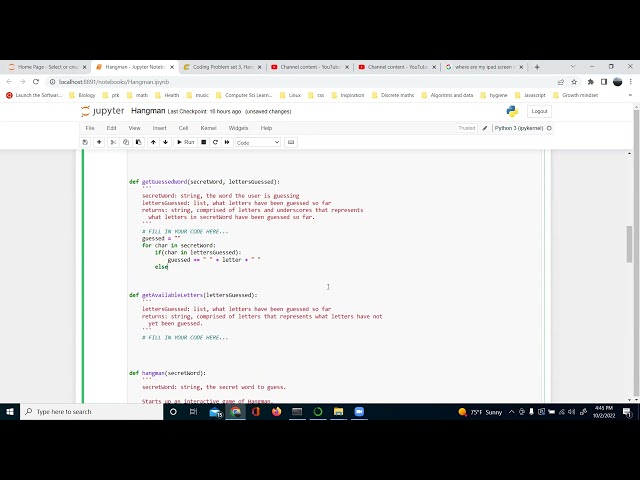Restart kernel and run all cells
This screenshot has width=640, height=480.
point(227,142)
